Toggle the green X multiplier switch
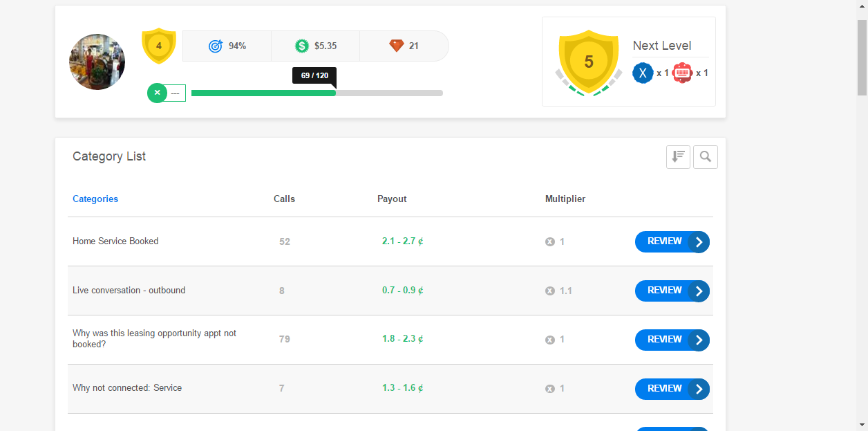This screenshot has height=431, width=868. tap(167, 93)
